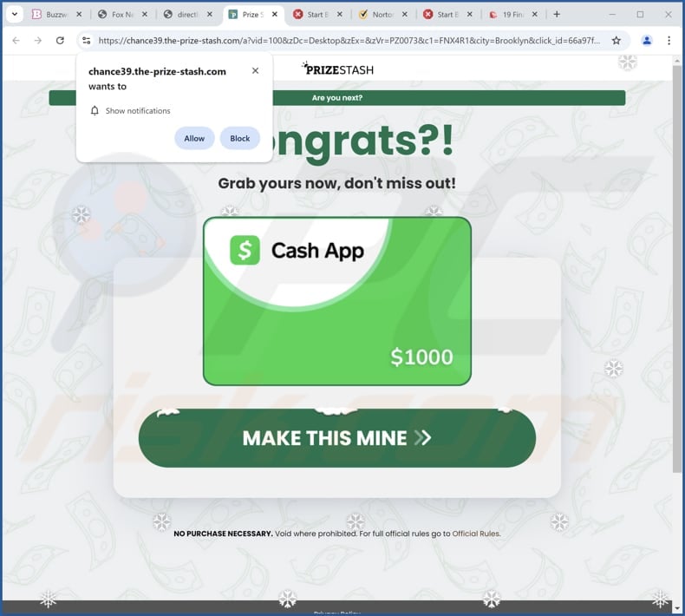Close the Prize S tab
Screen dimensions: 685x616
(275, 15)
